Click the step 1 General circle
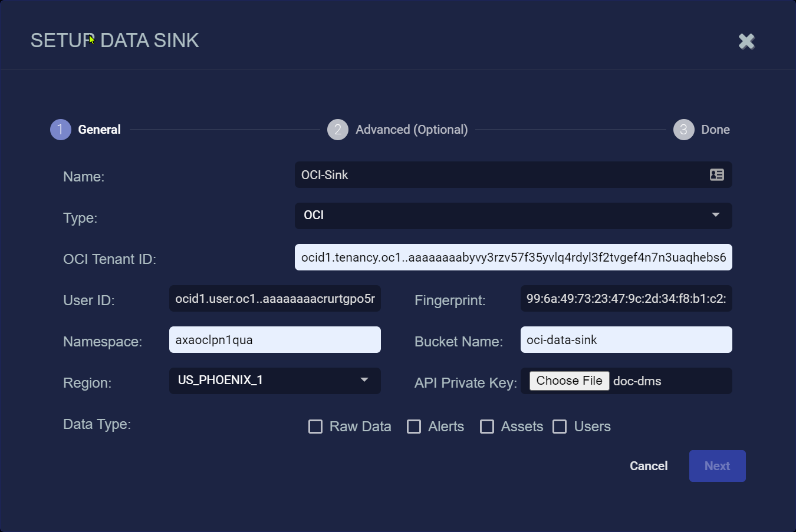The image size is (796, 532). (x=60, y=130)
